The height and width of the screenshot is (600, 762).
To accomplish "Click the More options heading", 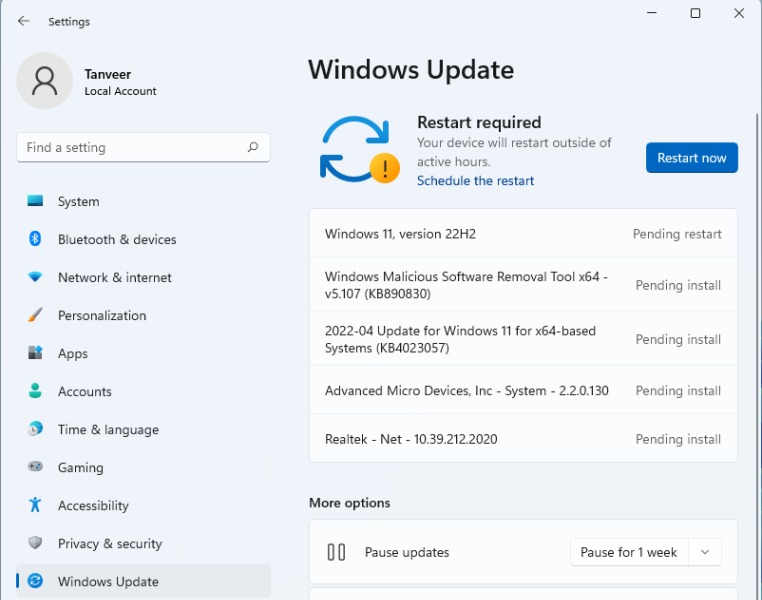I will [x=349, y=502].
